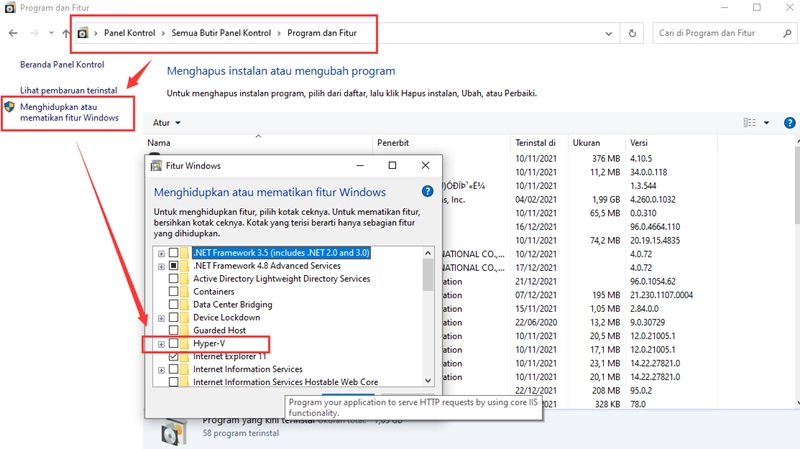Image resolution: width=800 pixels, height=449 pixels.
Task: Sort list by Terinstal di column header
Action: click(539, 143)
